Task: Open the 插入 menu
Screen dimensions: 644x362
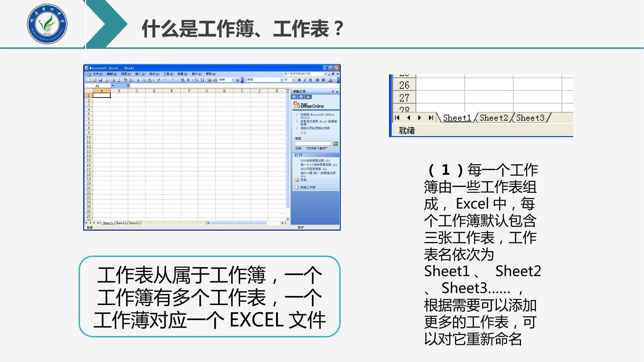Action: click(x=140, y=74)
